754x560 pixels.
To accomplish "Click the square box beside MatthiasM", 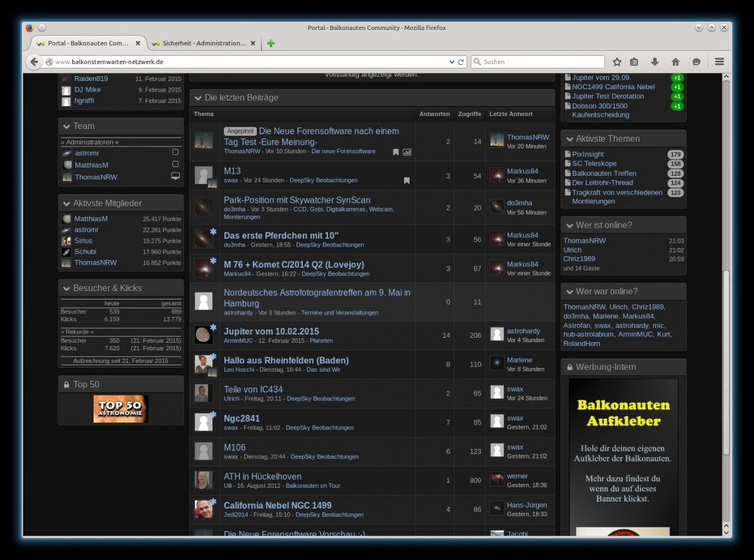I will coord(175,164).
